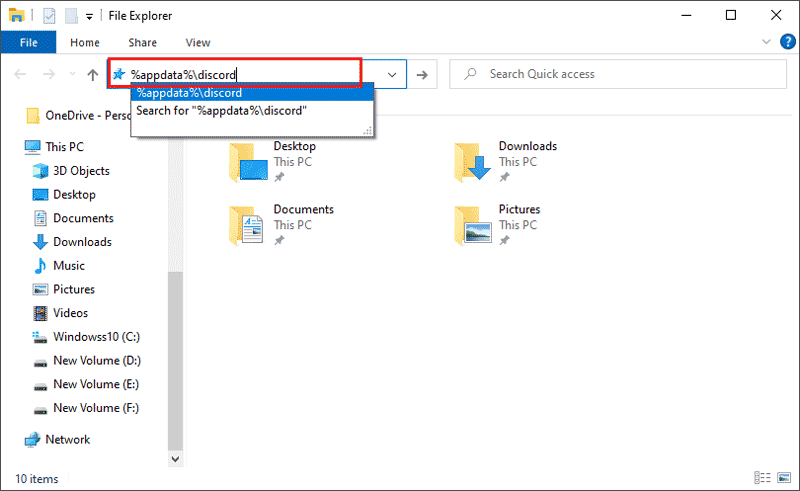The width and height of the screenshot is (800, 491).
Task: Click the Network icon in sidebar
Action: point(32,439)
